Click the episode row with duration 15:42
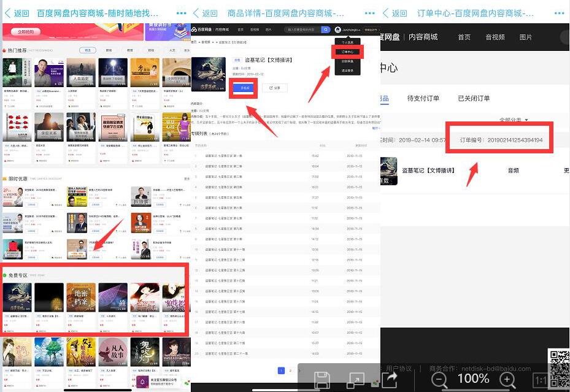Viewport: 570px width, 392px height. pyautogui.click(x=285, y=155)
